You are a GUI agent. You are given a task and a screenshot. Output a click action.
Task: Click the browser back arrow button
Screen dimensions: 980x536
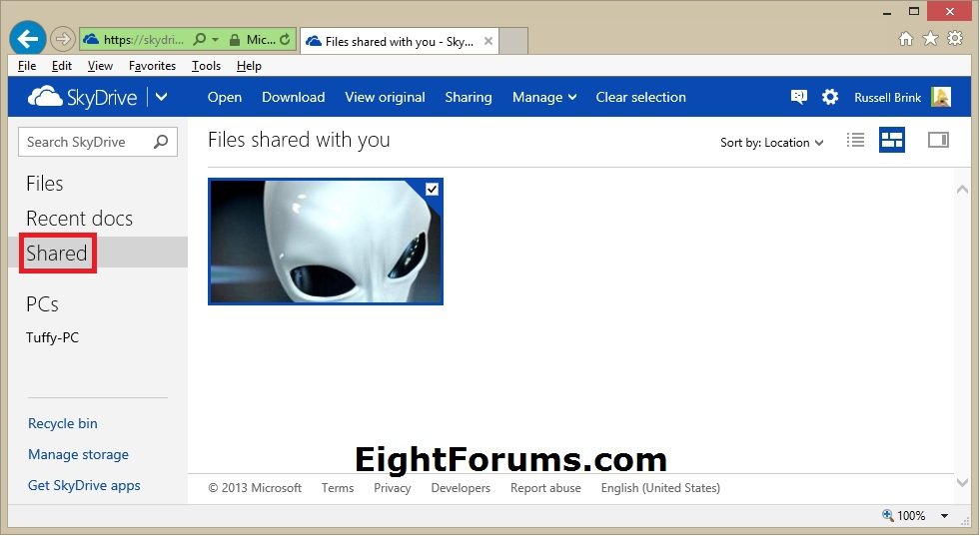coord(28,39)
